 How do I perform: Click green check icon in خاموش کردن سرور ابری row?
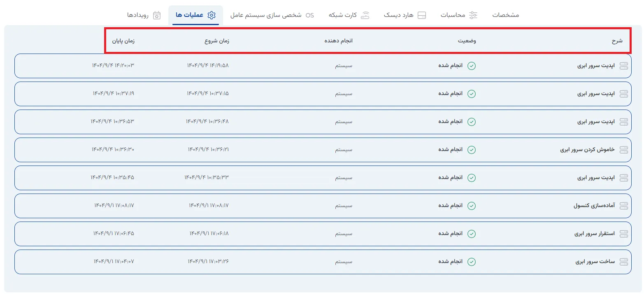pos(472,150)
